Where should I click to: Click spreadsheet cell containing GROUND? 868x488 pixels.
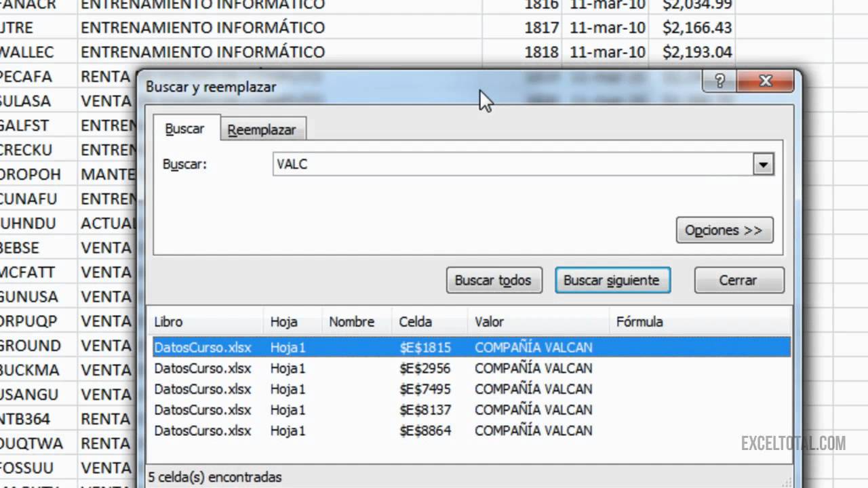(x=38, y=346)
